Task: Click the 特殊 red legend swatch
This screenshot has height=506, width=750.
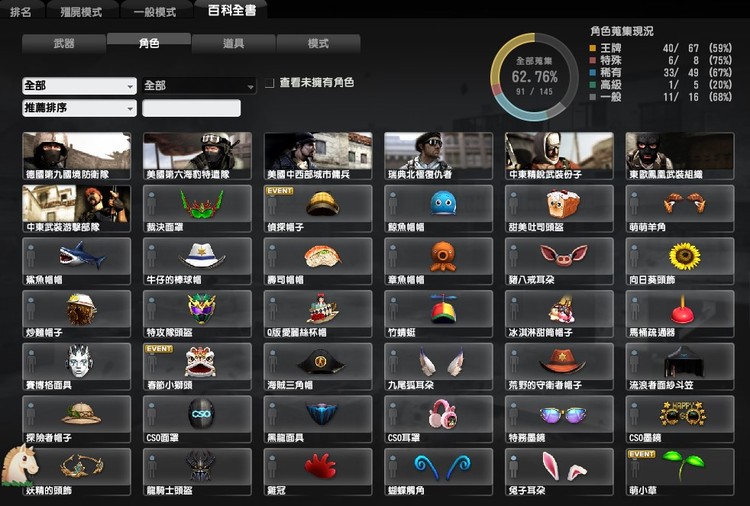Action: pyautogui.click(x=593, y=60)
